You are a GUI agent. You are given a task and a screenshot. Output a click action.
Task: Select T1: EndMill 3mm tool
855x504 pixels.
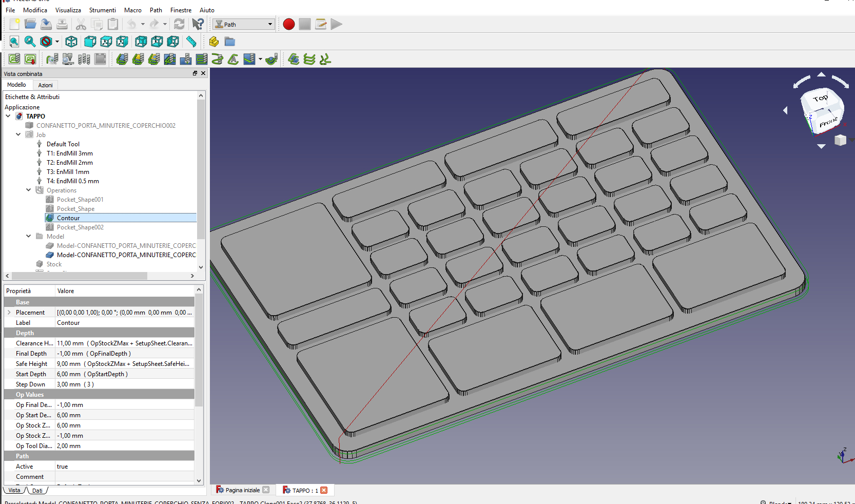coord(70,153)
